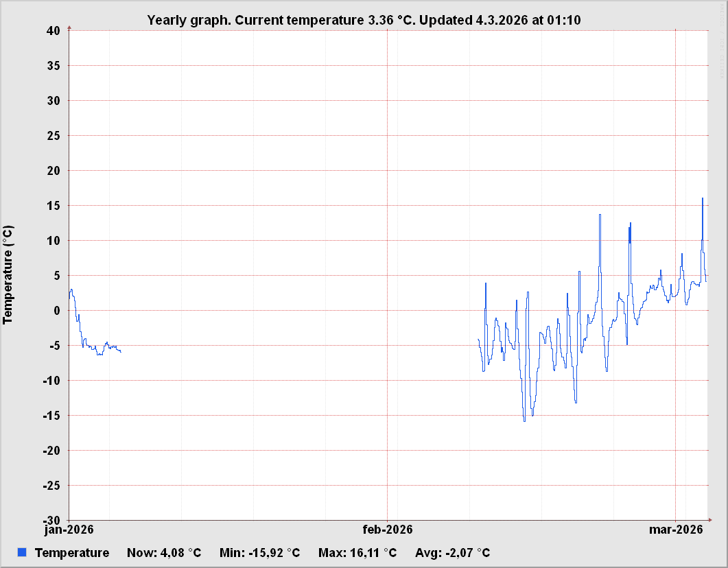Viewport: 728px width, 568px height.
Task: Click the highest temperature peak near 16 °C
Action: (x=702, y=199)
